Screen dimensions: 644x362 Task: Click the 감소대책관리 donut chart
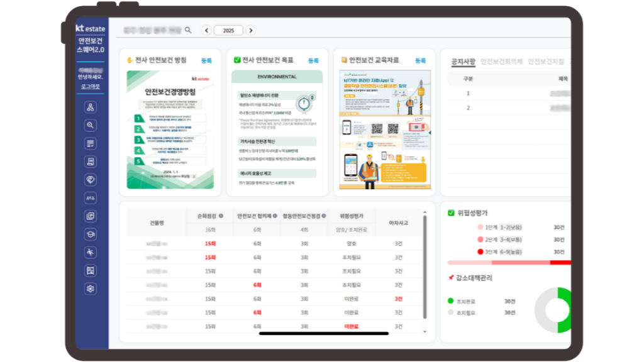[x=553, y=310]
